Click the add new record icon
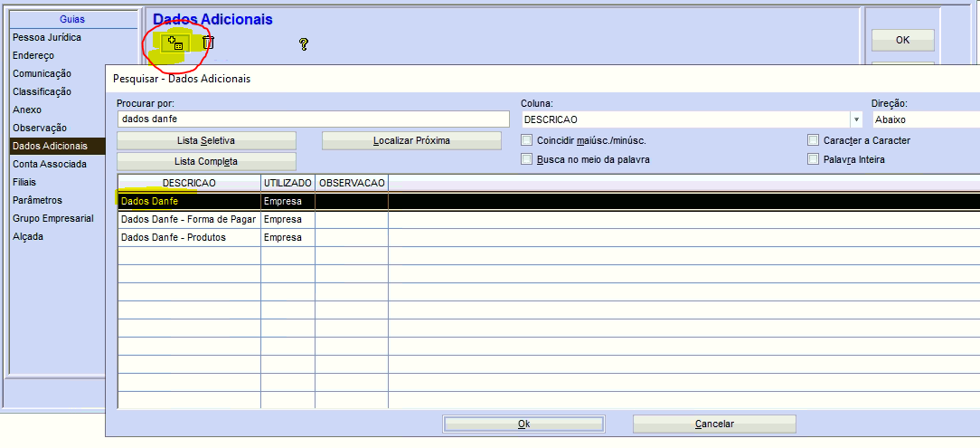This screenshot has height=448, width=980. pos(174,43)
